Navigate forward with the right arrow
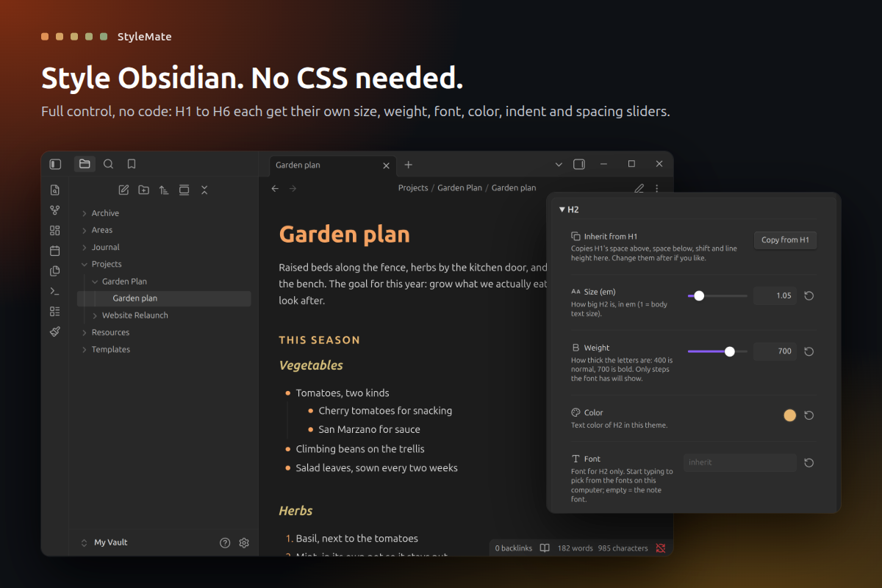 [293, 188]
